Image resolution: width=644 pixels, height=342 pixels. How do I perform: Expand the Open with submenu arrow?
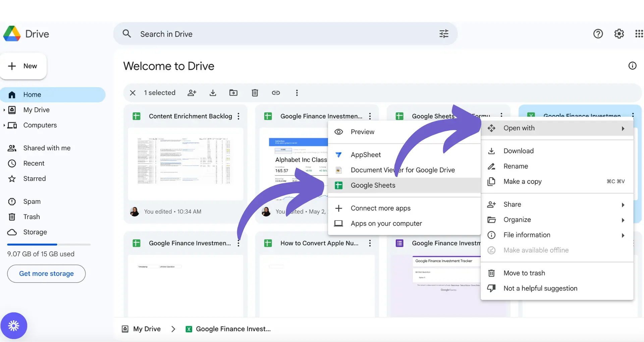pos(623,128)
